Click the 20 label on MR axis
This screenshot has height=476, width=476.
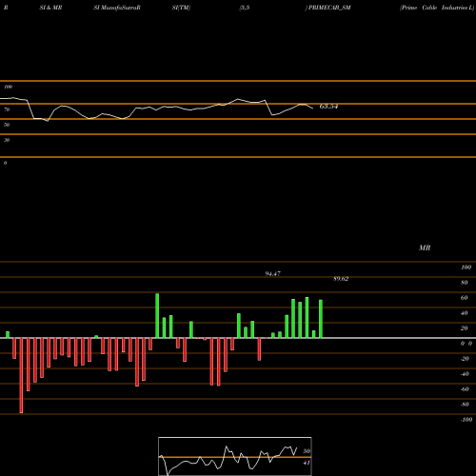tap(465, 328)
